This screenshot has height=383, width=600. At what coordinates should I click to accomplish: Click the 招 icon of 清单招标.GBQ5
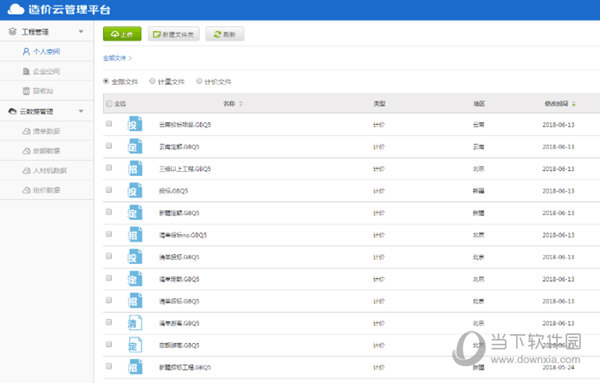(x=135, y=300)
